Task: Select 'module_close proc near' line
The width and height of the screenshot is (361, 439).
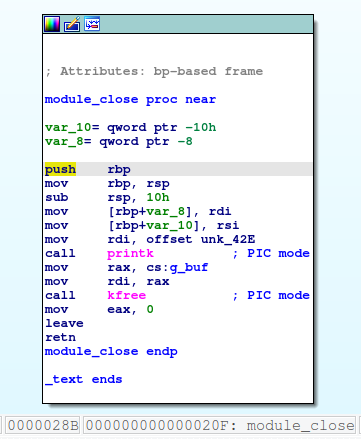Action: point(130,99)
